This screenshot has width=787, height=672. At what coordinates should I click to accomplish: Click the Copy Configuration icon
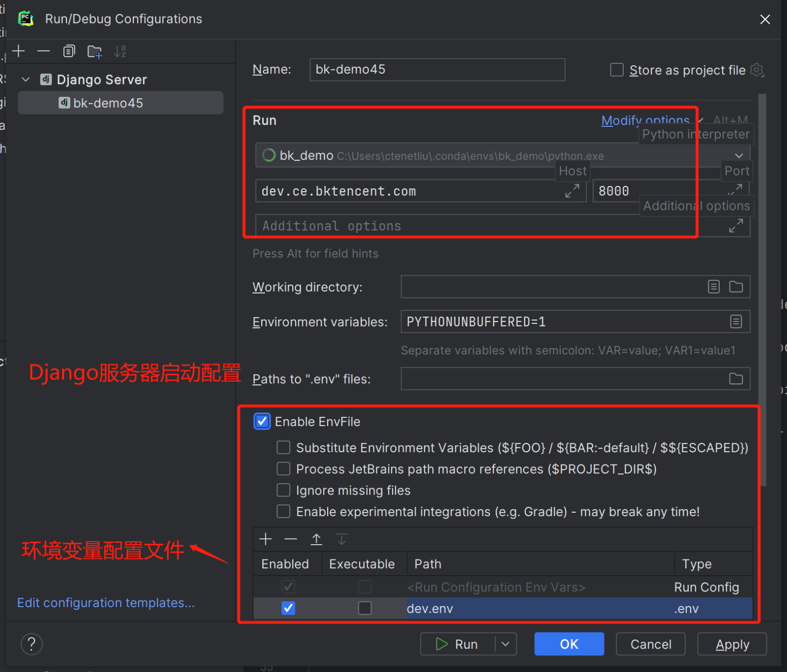pos(69,51)
